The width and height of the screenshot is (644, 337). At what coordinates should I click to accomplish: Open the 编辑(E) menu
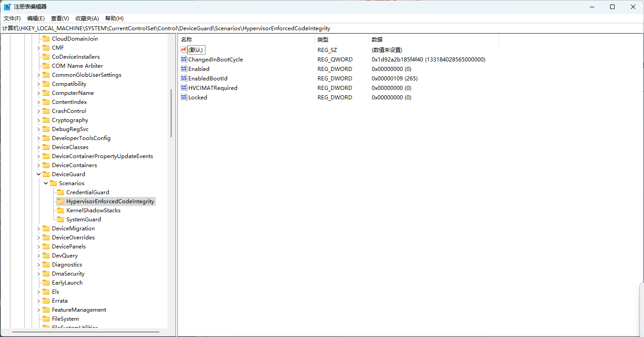(x=36, y=19)
